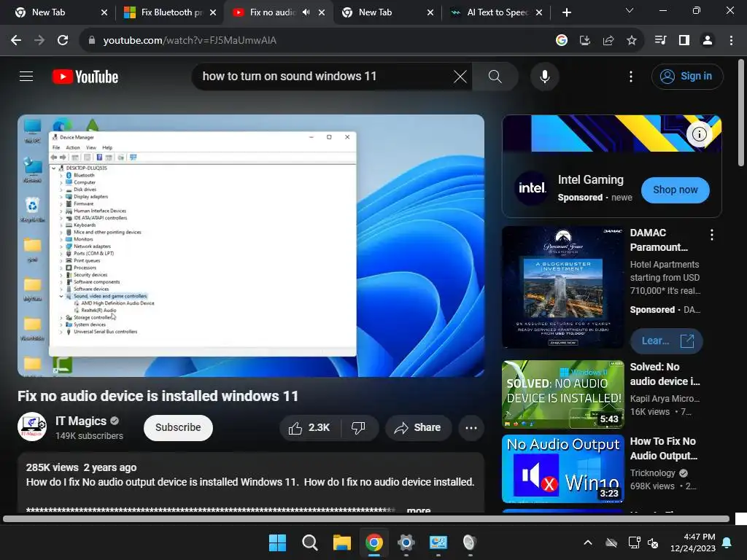Open the IT Magics channel avatar

[x=32, y=427]
